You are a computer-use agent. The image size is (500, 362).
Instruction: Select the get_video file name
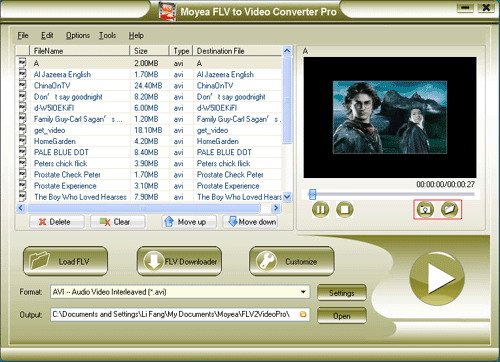(x=49, y=130)
